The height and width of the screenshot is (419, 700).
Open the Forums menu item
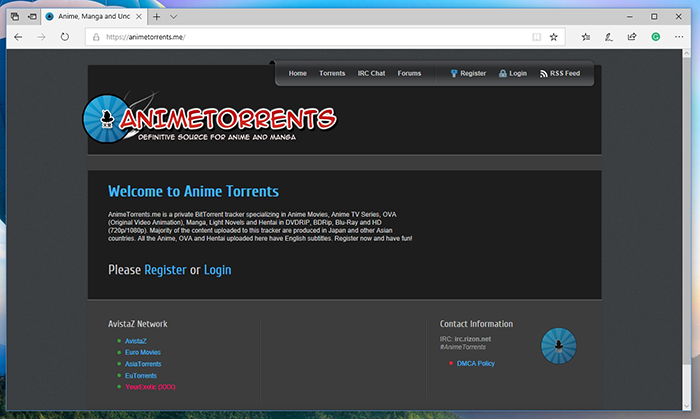tap(409, 73)
